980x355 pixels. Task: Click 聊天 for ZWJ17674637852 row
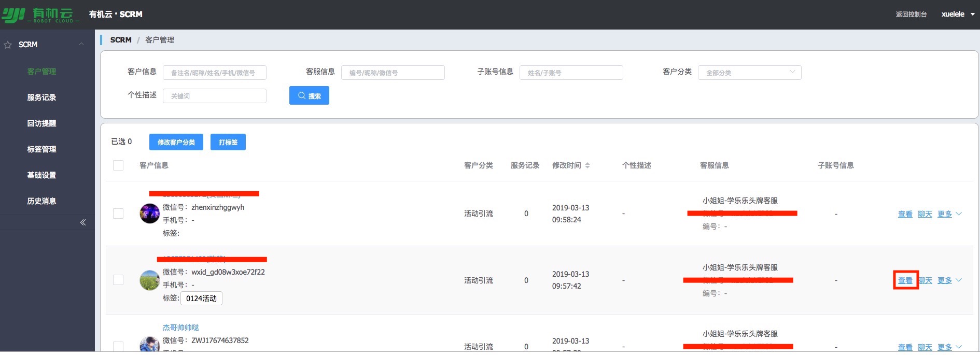click(925, 347)
